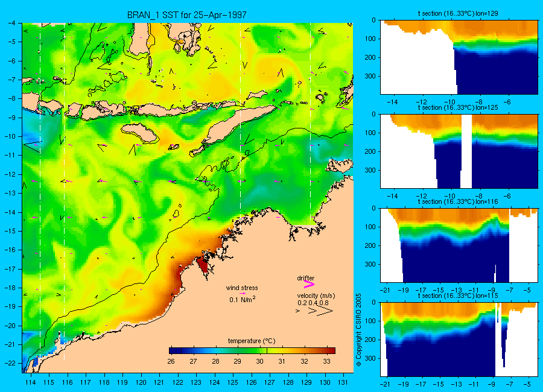The width and height of the screenshot is (543, 392).
Task: Click the colorbar tick label '30'
Action: [259, 361]
